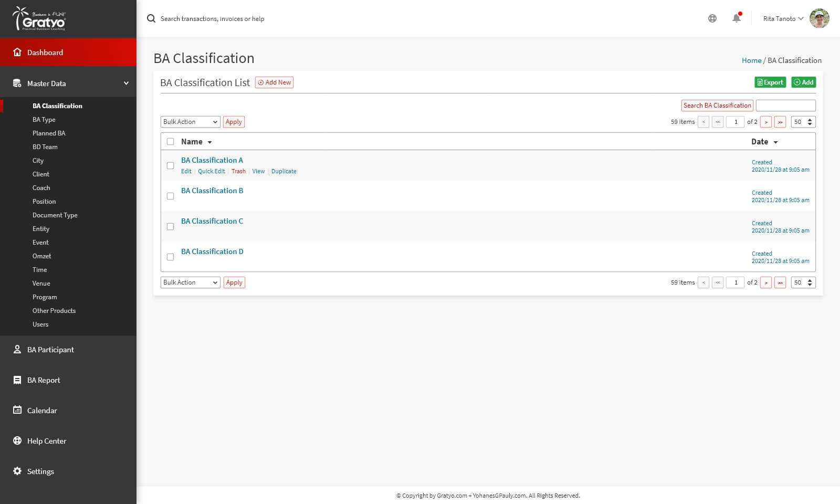
Task: Click the notification bell icon
Action: pos(736,18)
